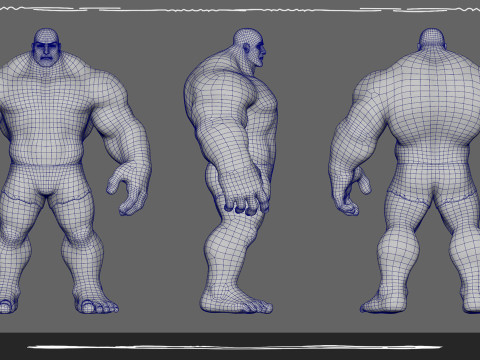Select the side-profile wireframe character model
This screenshot has width=480, height=360.
click(231, 171)
